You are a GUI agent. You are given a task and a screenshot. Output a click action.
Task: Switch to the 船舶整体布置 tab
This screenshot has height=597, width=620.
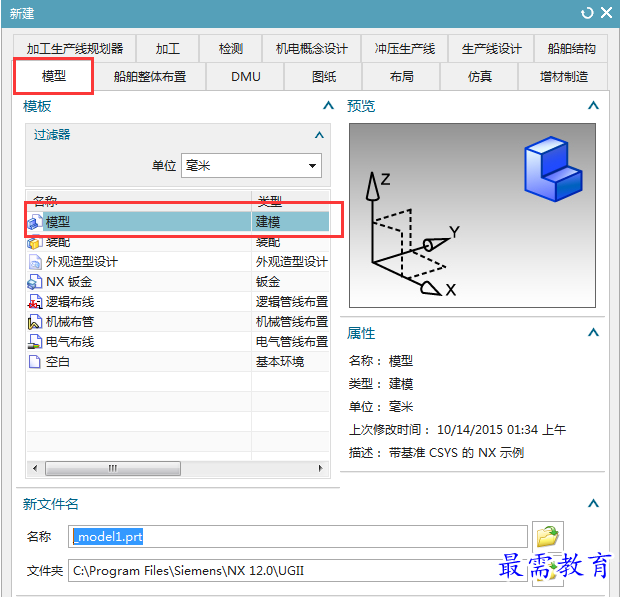pos(150,76)
